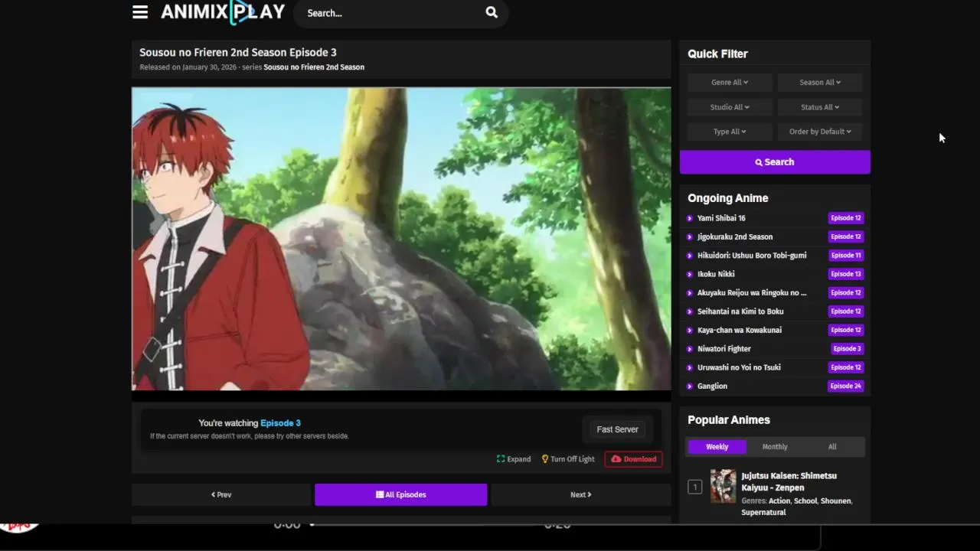
Task: Click the Shounen genre link
Action: pyautogui.click(x=835, y=501)
